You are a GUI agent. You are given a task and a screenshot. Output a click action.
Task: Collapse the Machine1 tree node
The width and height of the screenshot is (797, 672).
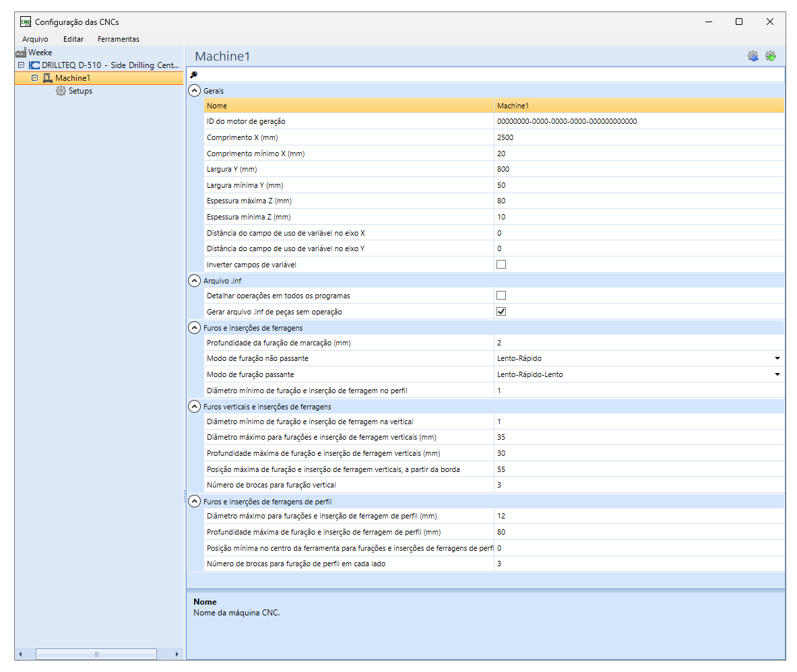34,77
